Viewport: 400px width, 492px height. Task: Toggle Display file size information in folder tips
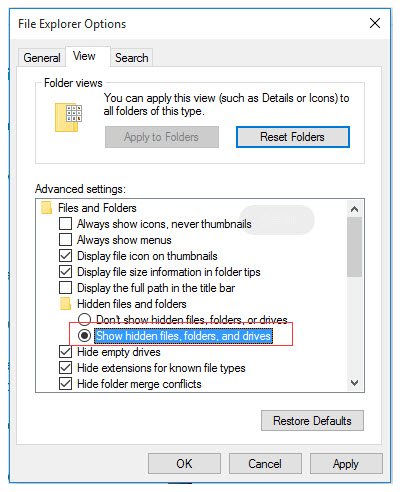click(65, 272)
